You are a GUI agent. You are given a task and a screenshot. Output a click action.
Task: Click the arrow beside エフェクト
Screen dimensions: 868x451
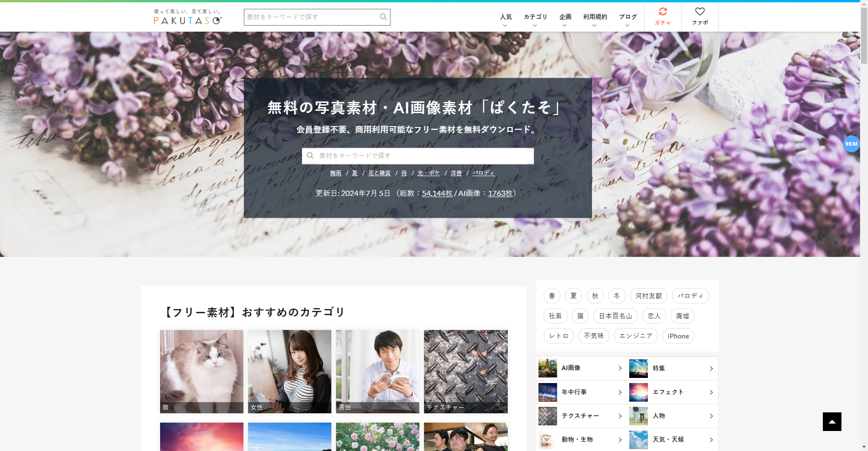click(711, 392)
